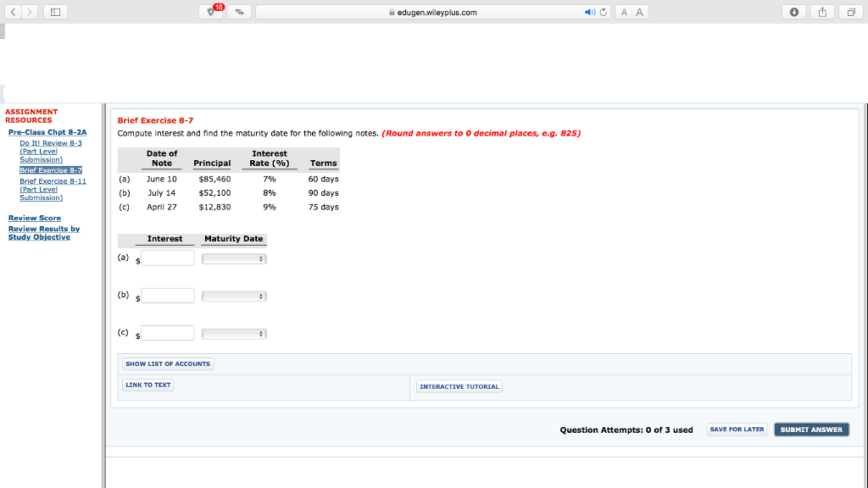Click interest input field for note (a)
The height and width of the screenshot is (488, 868).
click(168, 258)
